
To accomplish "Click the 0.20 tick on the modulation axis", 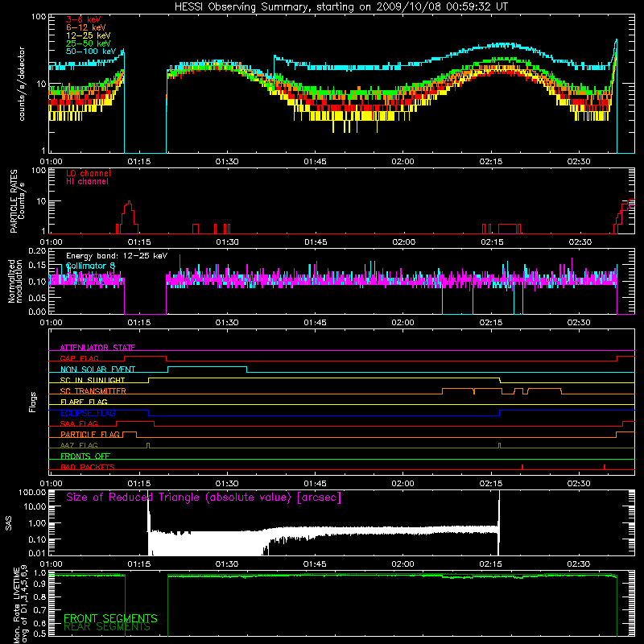I will click(x=37, y=250).
